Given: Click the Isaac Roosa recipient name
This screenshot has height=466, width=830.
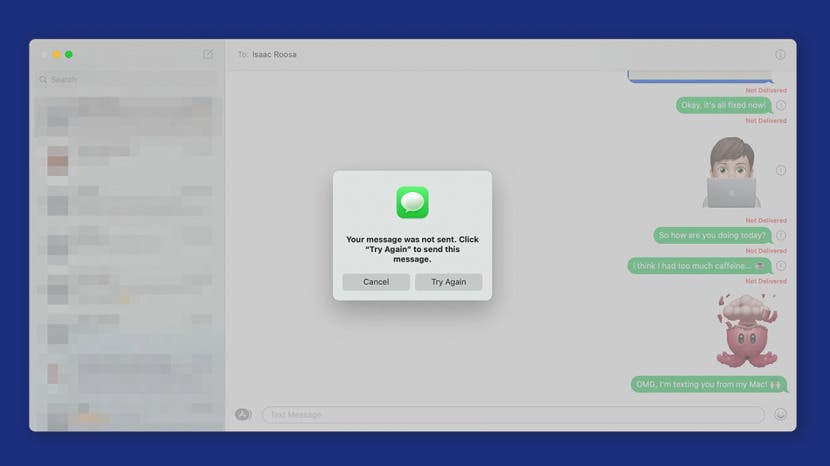Looking at the screenshot, I should 274,55.
